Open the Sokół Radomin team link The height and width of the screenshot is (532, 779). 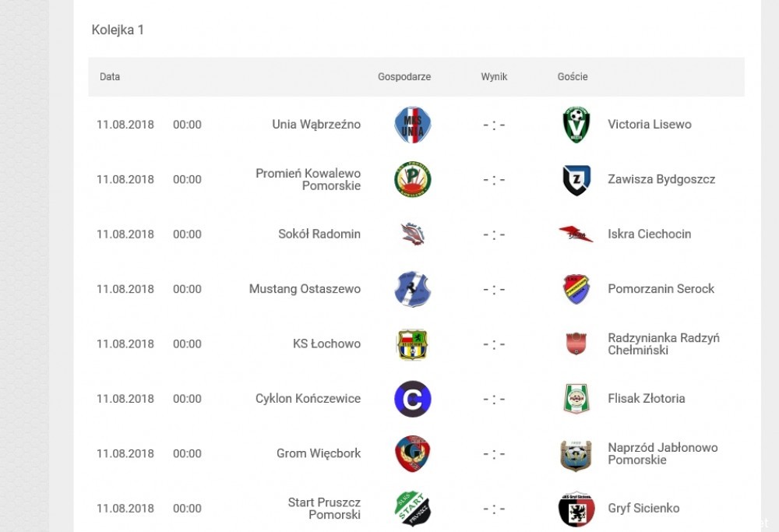319,234
